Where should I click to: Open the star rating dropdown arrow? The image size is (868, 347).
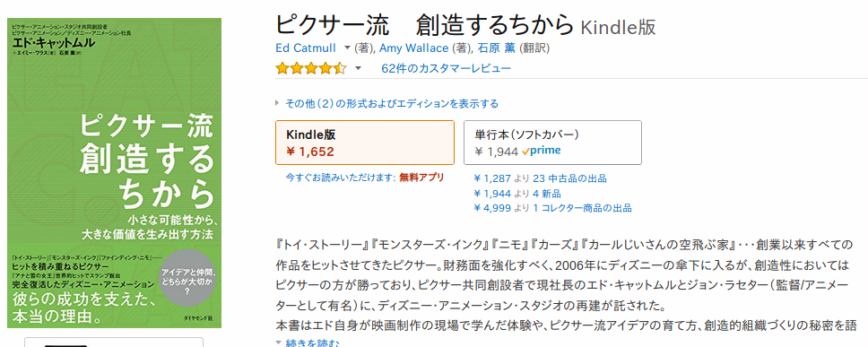pyautogui.click(x=358, y=69)
